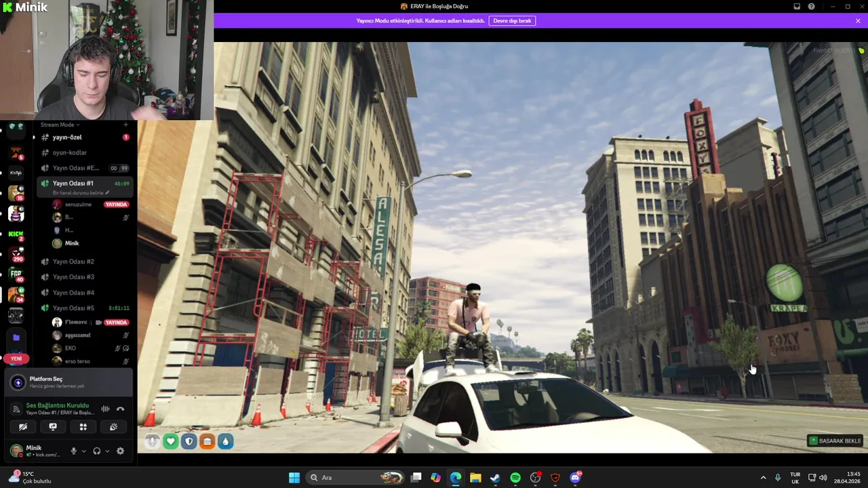Open Discord user settings gear
The image size is (868, 488).
tap(120, 451)
